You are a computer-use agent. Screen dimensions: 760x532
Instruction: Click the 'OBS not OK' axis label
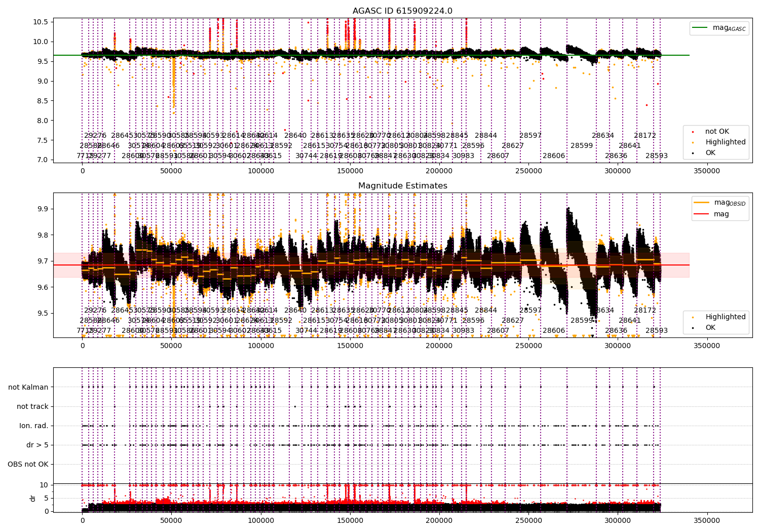point(28,464)
